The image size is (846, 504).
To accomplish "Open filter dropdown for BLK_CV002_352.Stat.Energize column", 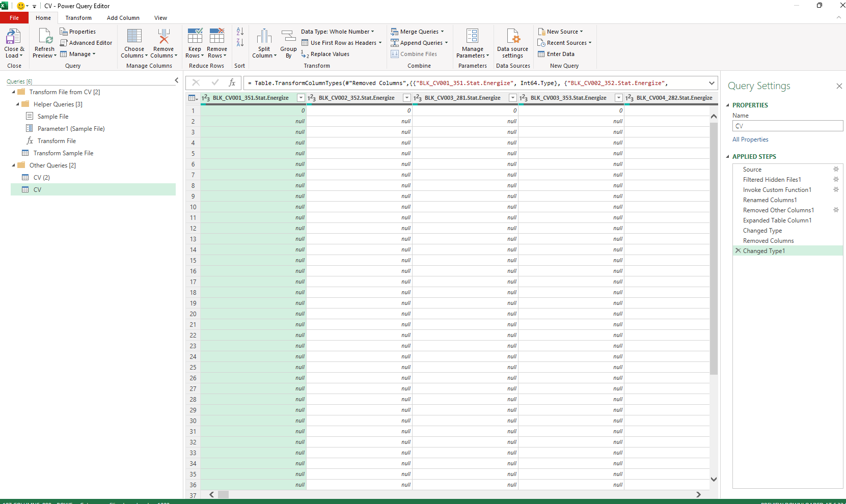I will tap(407, 98).
